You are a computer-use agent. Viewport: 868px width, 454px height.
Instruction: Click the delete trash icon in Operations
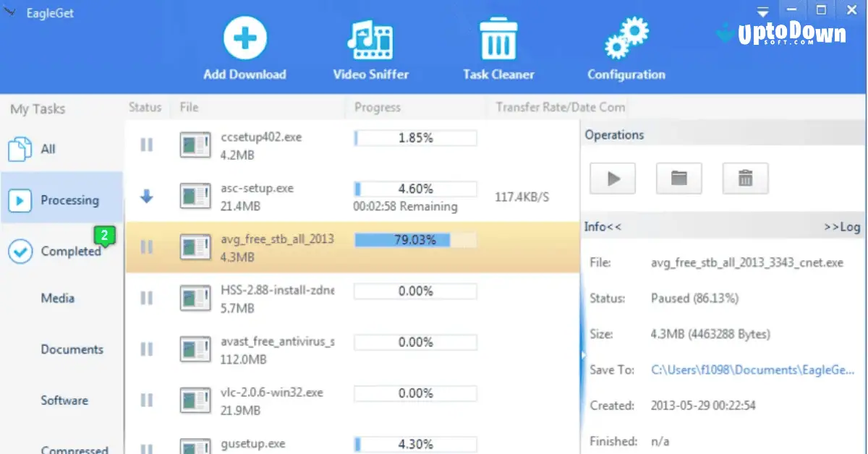click(745, 178)
